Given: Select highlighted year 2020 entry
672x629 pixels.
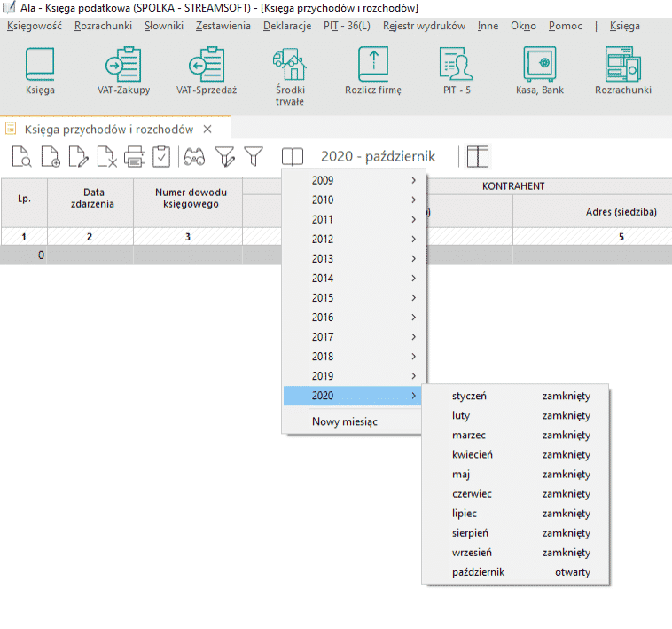Looking at the screenshot, I should click(x=353, y=396).
